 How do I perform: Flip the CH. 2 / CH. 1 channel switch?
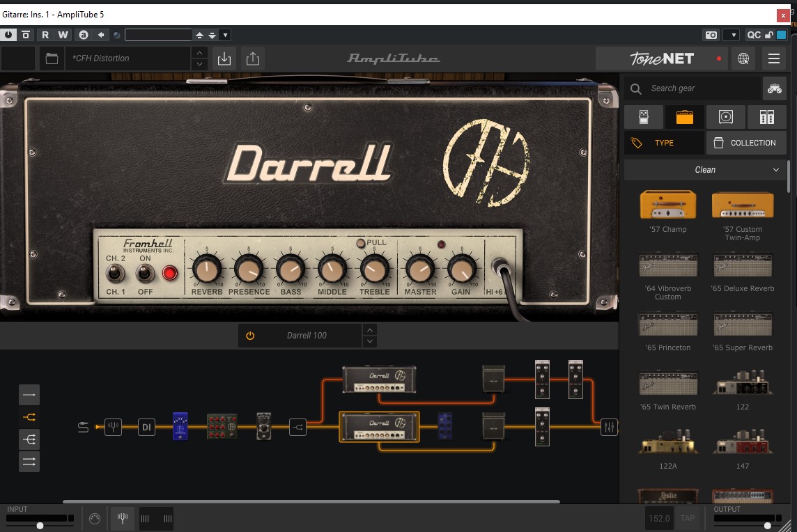tap(114, 273)
